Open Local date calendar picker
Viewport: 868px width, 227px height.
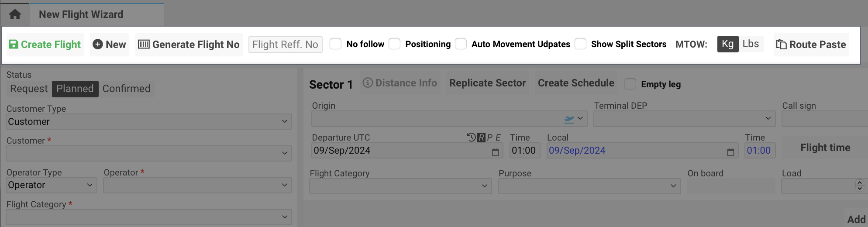point(730,152)
